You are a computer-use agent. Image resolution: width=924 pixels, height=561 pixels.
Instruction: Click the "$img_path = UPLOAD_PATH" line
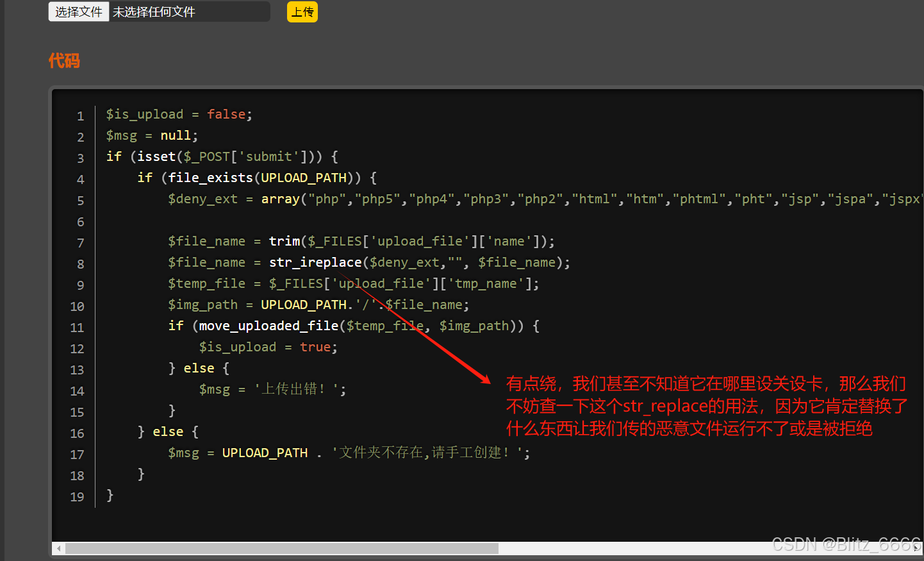pyautogui.click(x=318, y=305)
